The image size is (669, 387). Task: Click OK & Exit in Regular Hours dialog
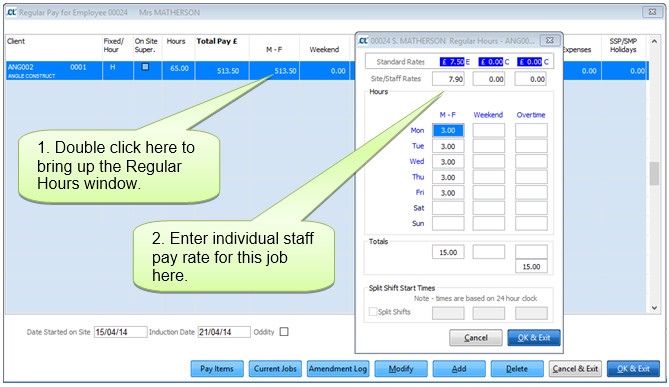pyautogui.click(x=534, y=338)
